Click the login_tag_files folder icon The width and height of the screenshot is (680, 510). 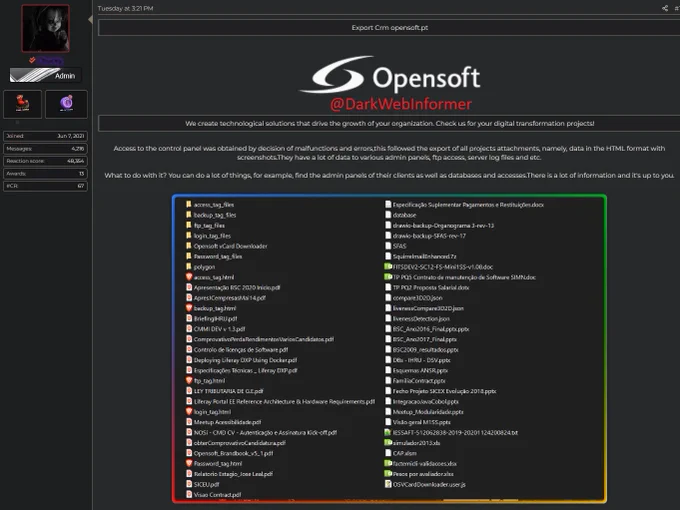point(189,235)
